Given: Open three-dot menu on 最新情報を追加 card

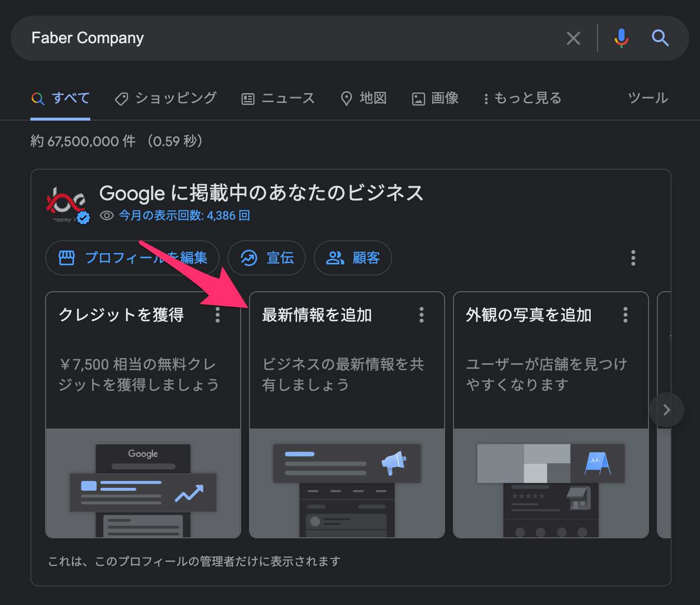Looking at the screenshot, I should (x=422, y=315).
